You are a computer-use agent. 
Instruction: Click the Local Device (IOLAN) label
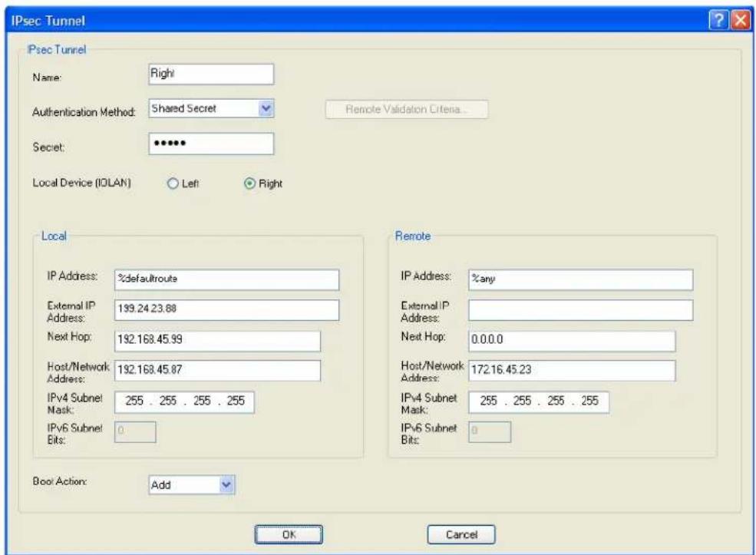pyautogui.click(x=81, y=183)
